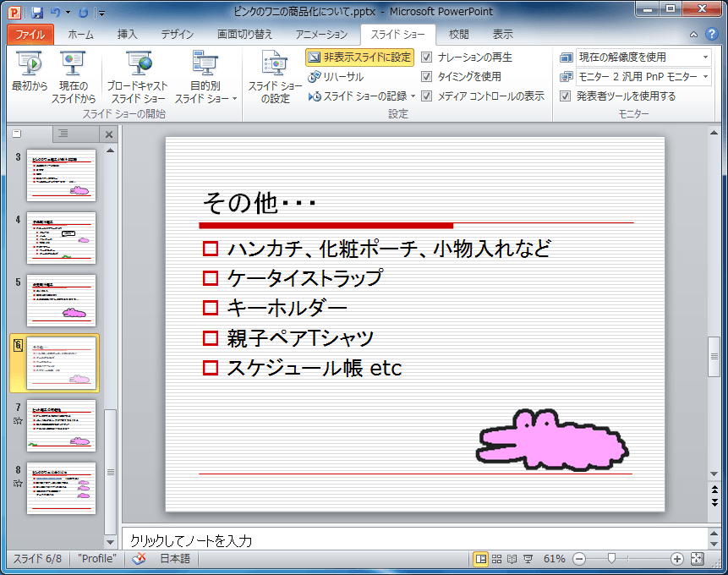Select slide 8 thumbnail
The image size is (728, 575).
[x=61, y=488]
